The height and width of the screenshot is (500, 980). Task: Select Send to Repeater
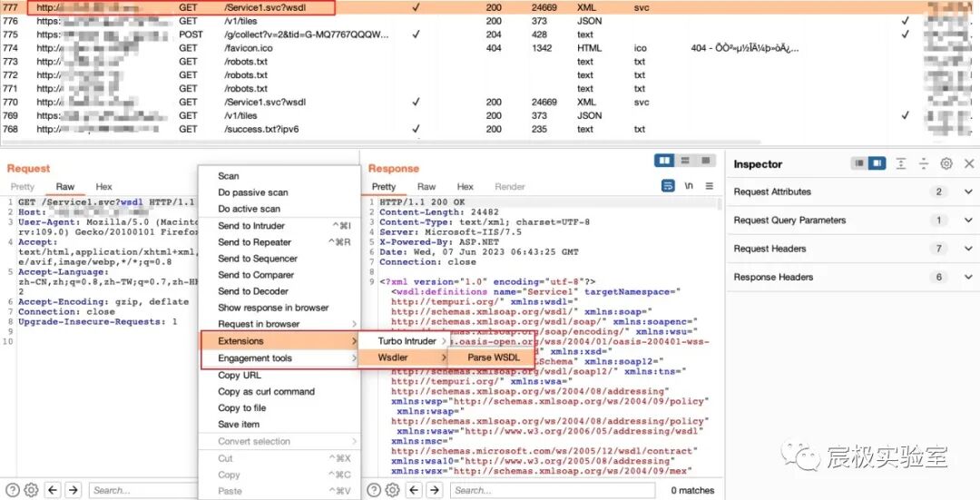(x=279, y=242)
